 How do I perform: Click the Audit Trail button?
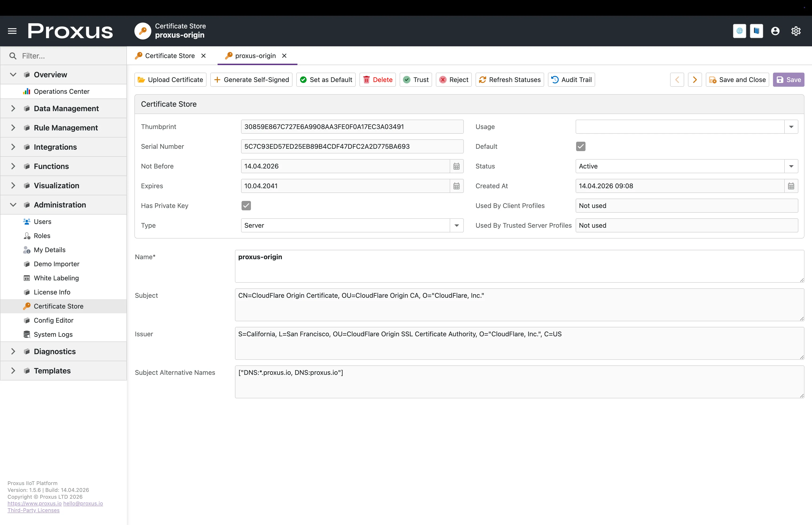pyautogui.click(x=571, y=80)
